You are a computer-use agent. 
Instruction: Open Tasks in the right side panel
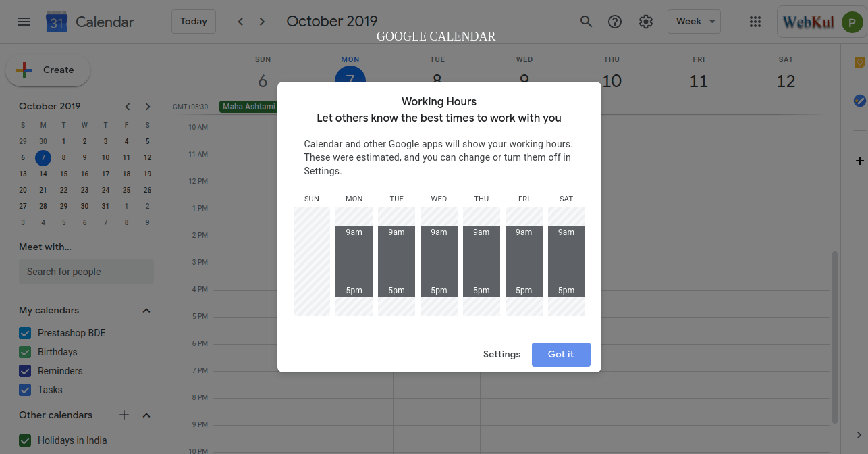point(859,100)
